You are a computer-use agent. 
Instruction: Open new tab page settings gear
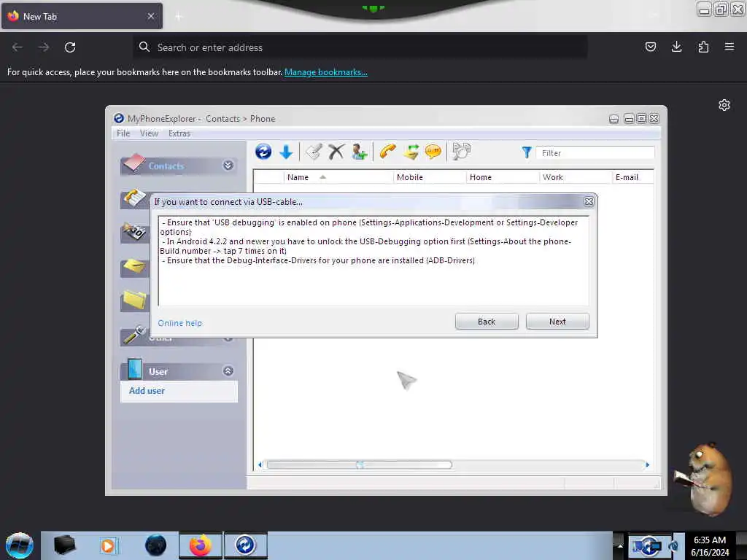point(724,105)
